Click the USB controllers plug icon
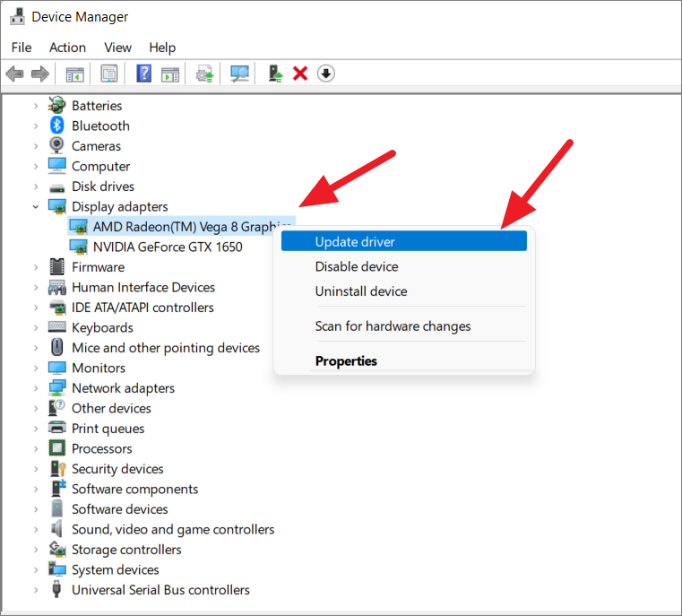 pyautogui.click(x=56, y=589)
